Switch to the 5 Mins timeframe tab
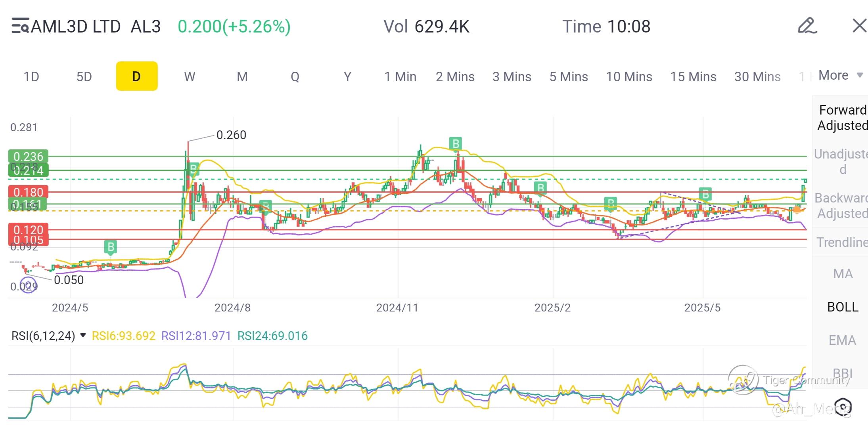 (568, 76)
